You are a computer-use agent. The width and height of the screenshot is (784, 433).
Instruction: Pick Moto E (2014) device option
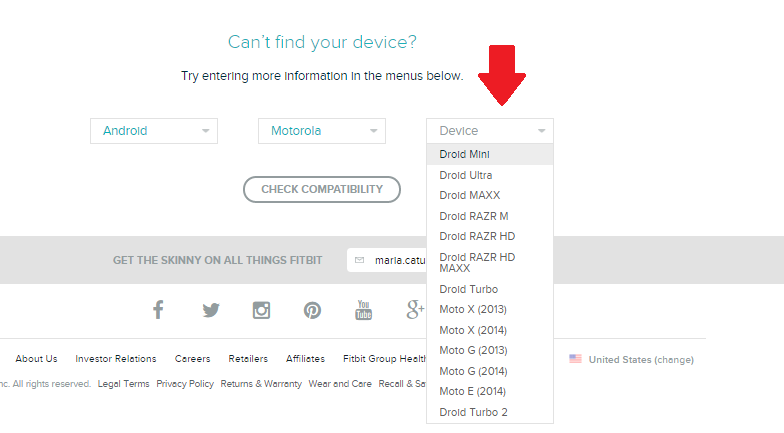point(490,392)
